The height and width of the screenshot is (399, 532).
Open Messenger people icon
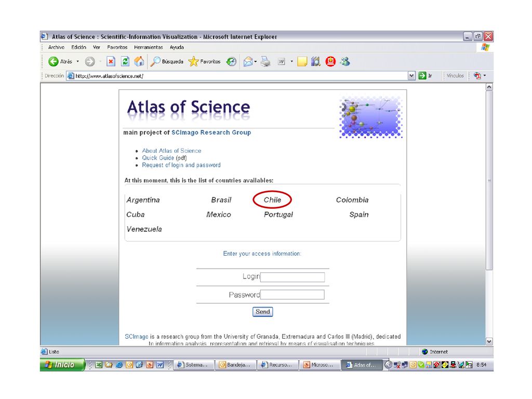(x=345, y=61)
